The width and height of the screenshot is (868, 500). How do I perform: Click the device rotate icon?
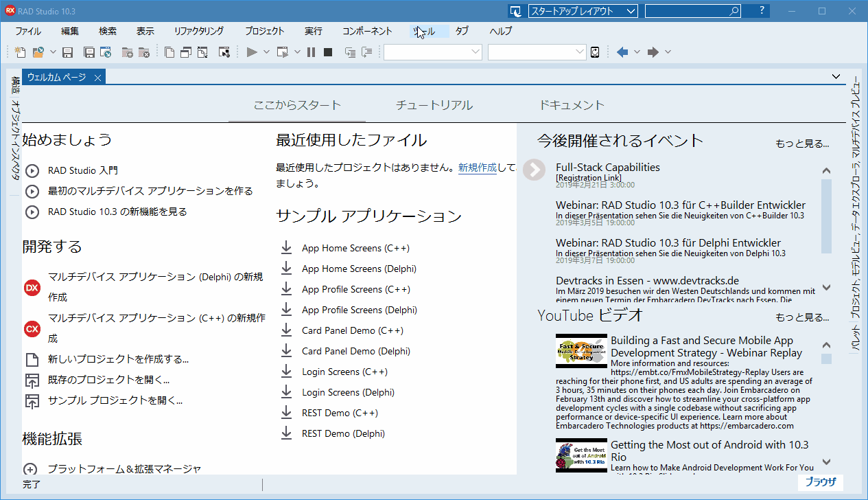click(595, 52)
